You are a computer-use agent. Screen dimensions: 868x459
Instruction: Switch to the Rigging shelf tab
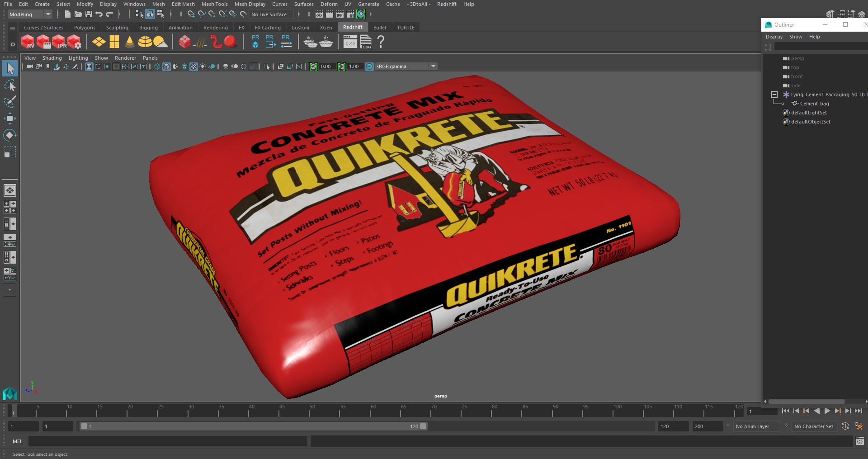click(148, 28)
